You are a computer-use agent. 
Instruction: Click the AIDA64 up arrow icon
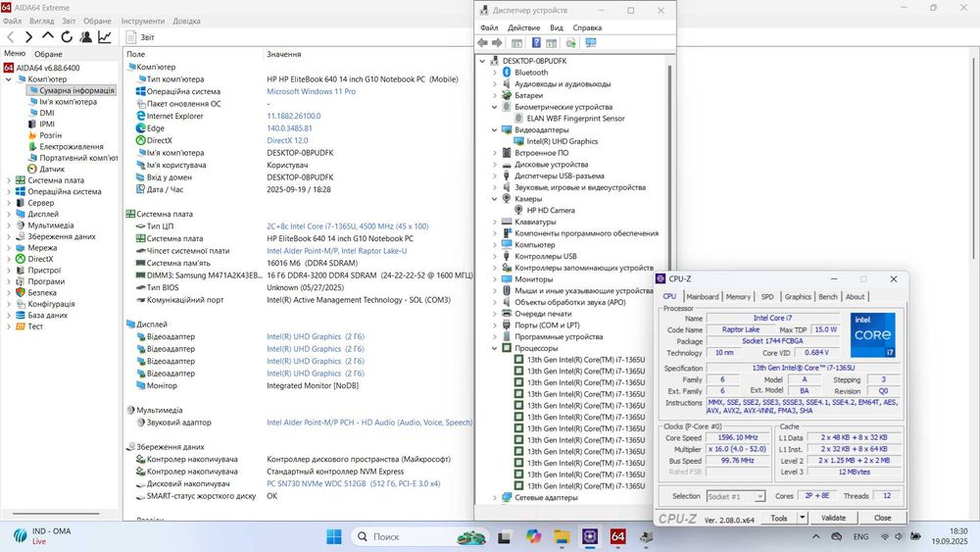pos(48,37)
